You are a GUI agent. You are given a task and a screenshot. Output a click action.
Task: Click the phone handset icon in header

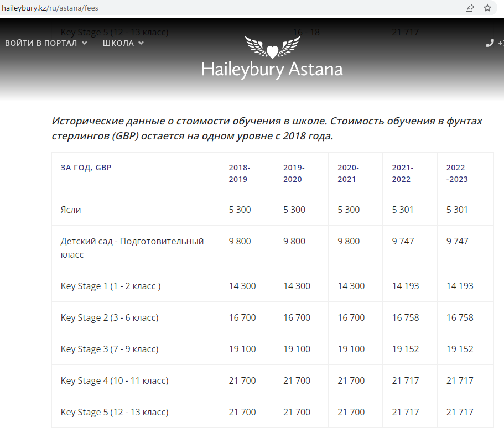pos(490,43)
